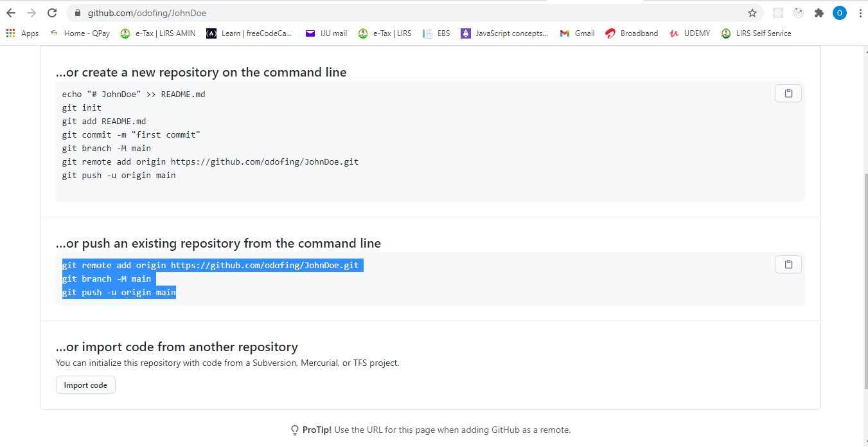868x447 pixels.
Task: View site info via the lock icon
Action: point(78,13)
